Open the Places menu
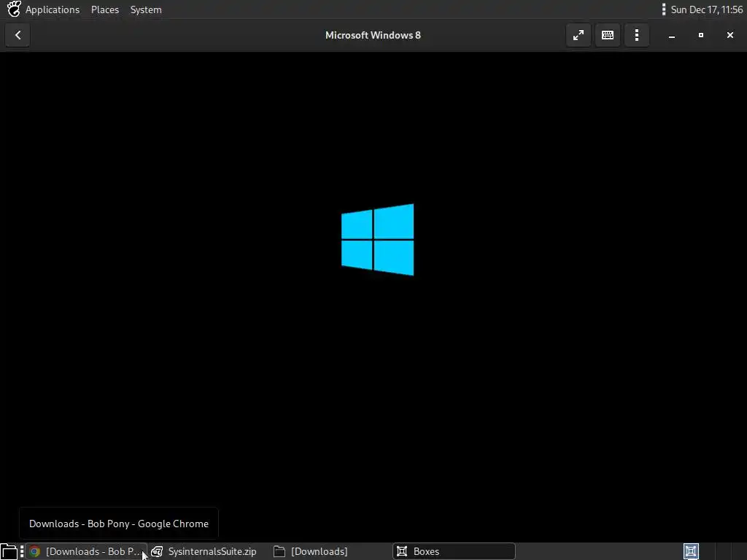Screen dimensions: 747x560 pos(105,9)
